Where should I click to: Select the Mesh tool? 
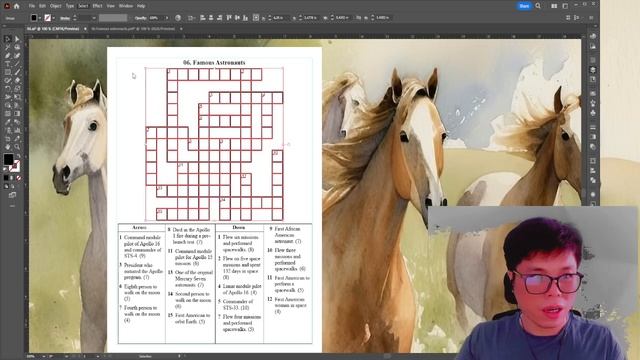pyautogui.click(x=7, y=113)
